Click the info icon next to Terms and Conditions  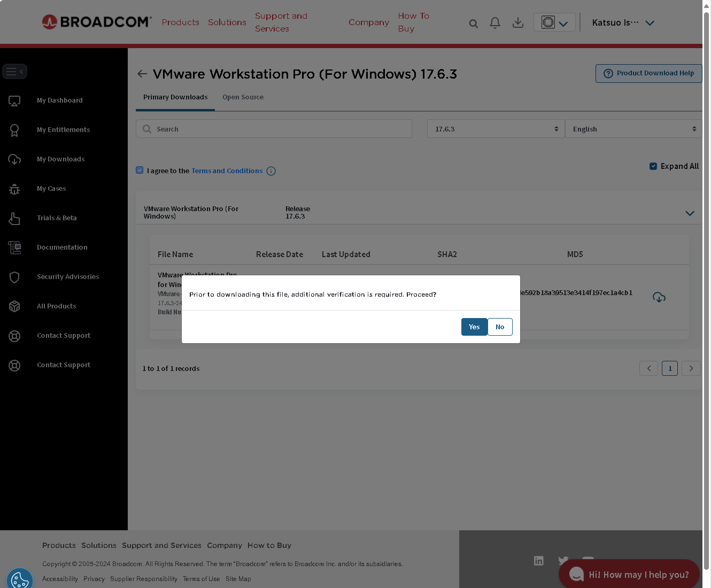[271, 171]
